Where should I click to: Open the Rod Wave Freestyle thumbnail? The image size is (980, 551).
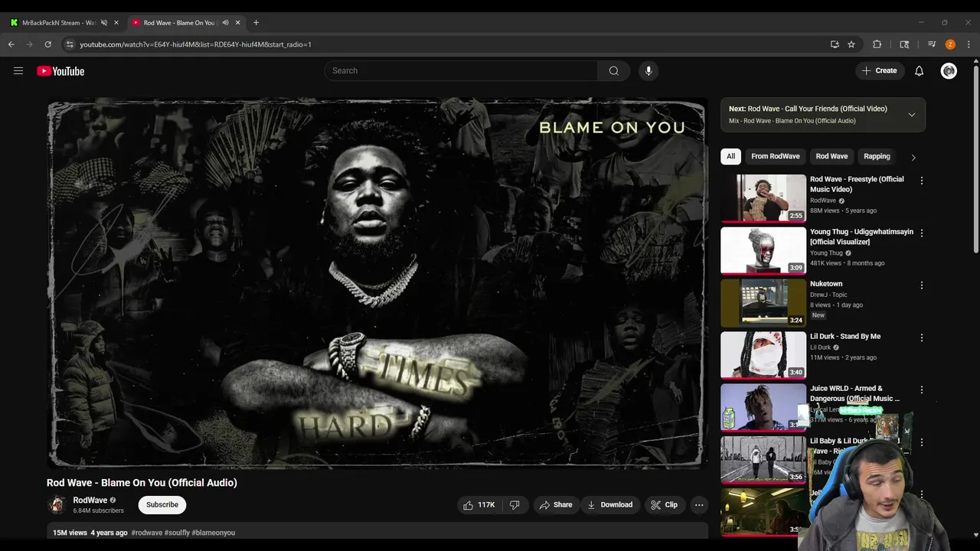point(763,197)
